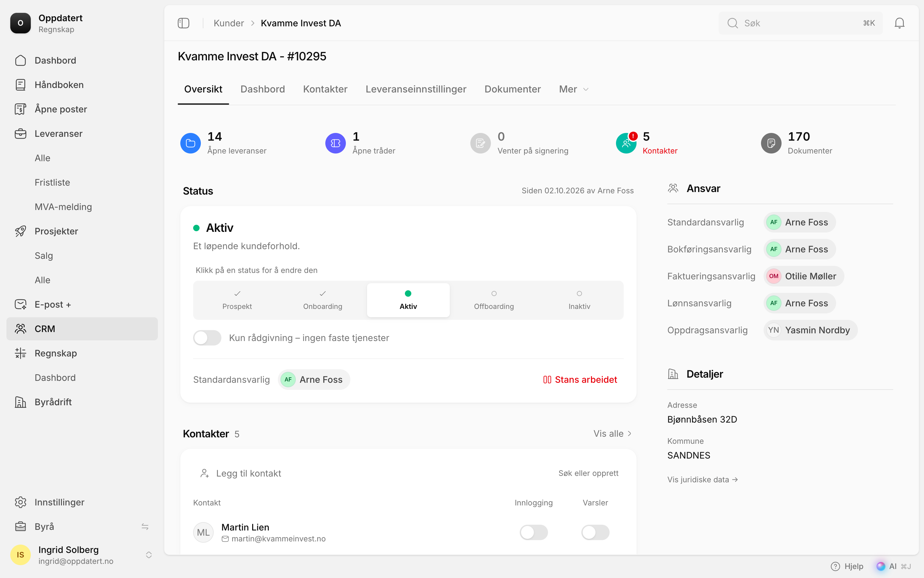Open the Leveranseinnstillinger tab
The width and height of the screenshot is (924, 578).
pos(416,89)
